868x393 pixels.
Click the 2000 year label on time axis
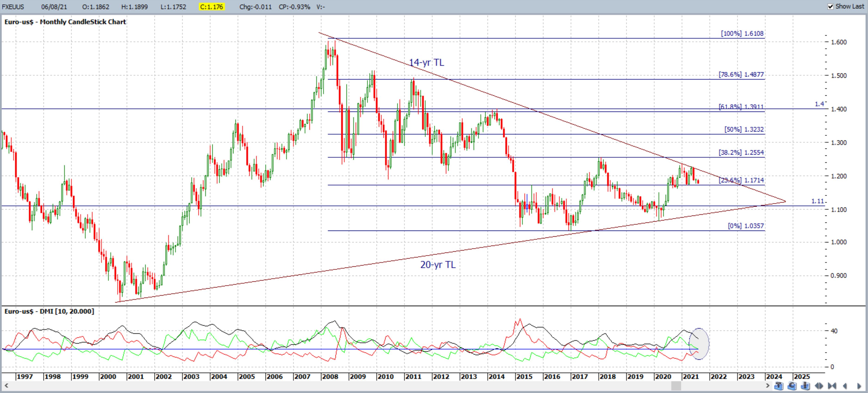[x=108, y=377]
